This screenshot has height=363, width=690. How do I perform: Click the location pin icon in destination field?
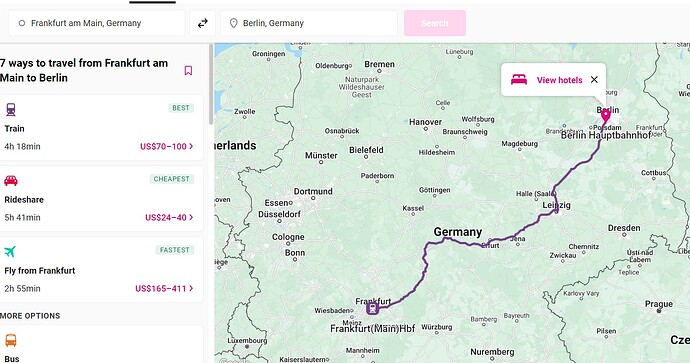[234, 23]
